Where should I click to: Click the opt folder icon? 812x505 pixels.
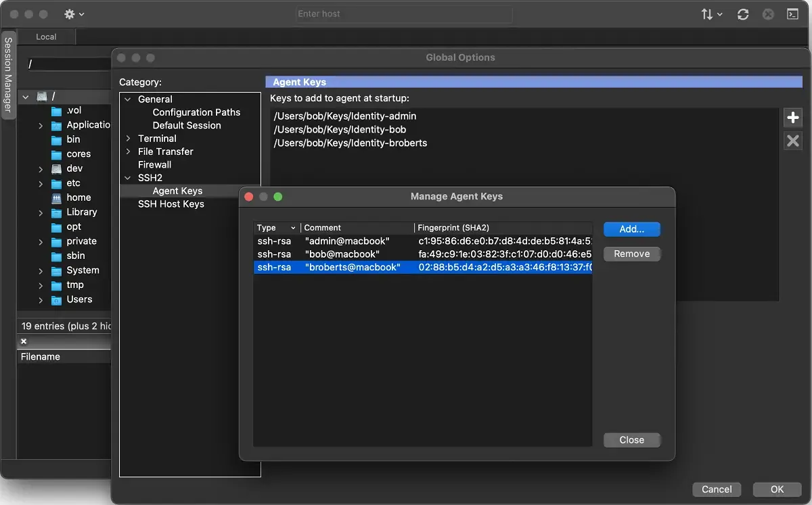click(x=57, y=227)
